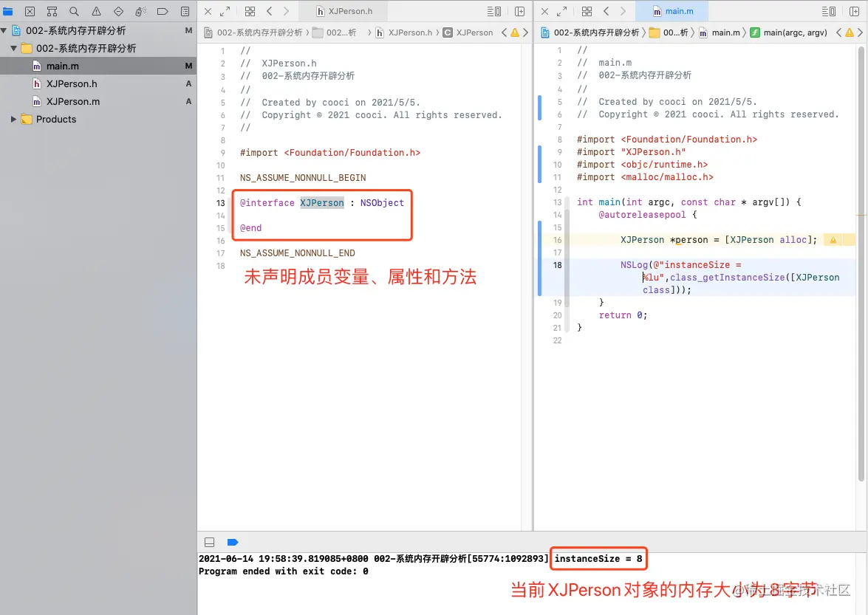Open related items grid in left editor
This screenshot has width=868, height=615.
point(250,11)
